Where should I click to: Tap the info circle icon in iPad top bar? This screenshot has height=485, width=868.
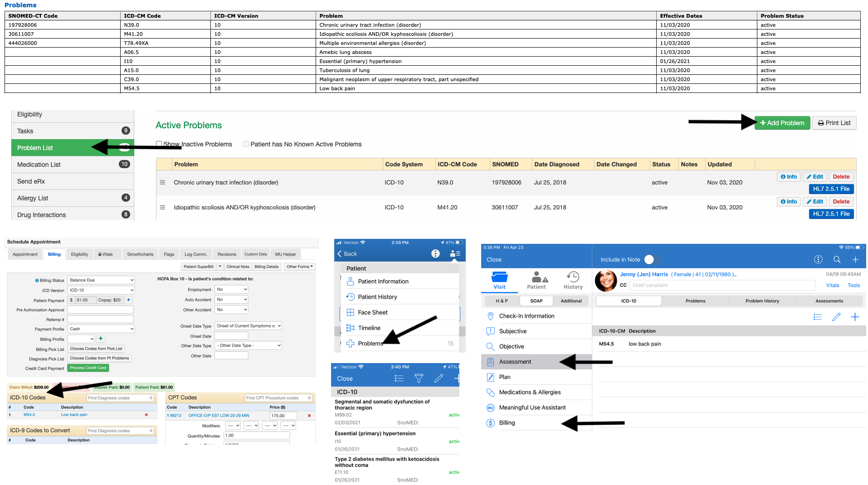point(818,260)
